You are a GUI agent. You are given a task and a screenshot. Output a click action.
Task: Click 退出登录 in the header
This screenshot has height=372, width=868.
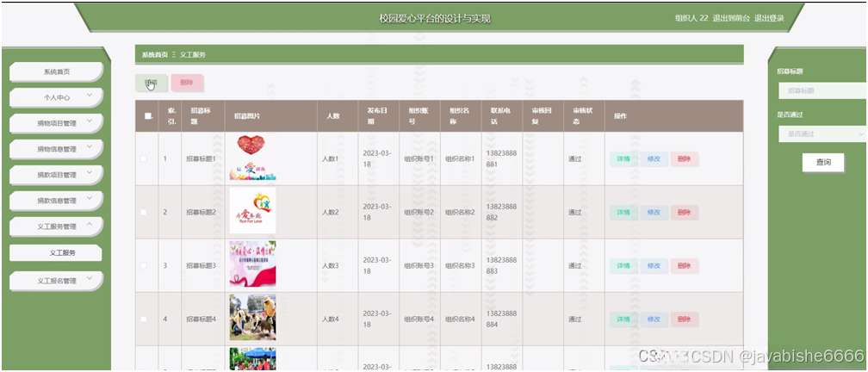770,18
